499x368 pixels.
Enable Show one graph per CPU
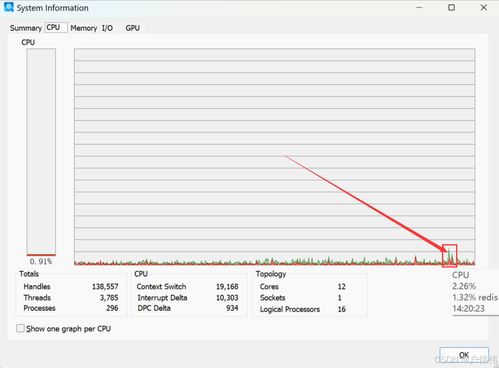[20, 328]
